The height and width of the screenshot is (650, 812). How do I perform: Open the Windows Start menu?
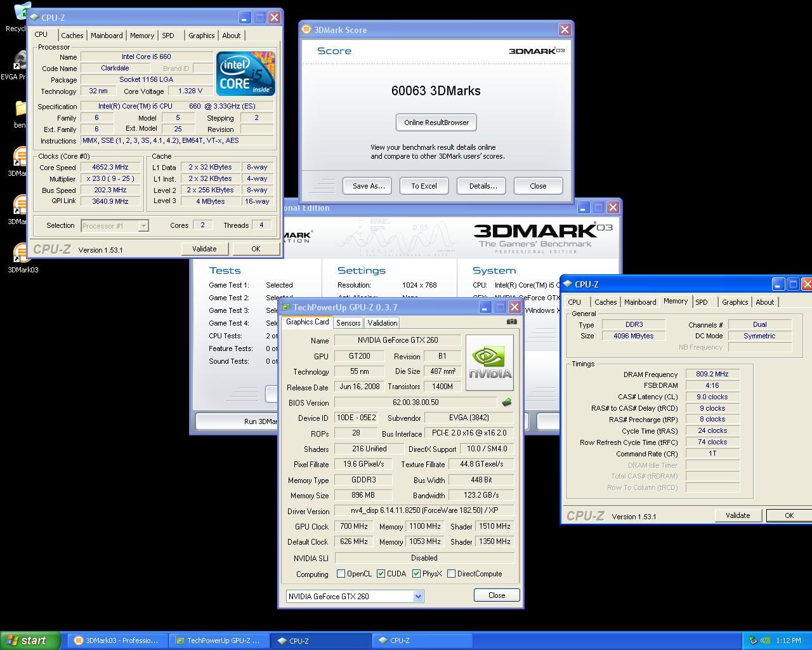[30, 640]
